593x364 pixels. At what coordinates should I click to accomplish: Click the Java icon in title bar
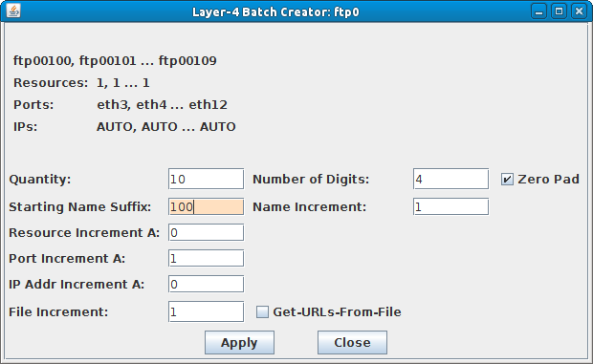pos(13,11)
